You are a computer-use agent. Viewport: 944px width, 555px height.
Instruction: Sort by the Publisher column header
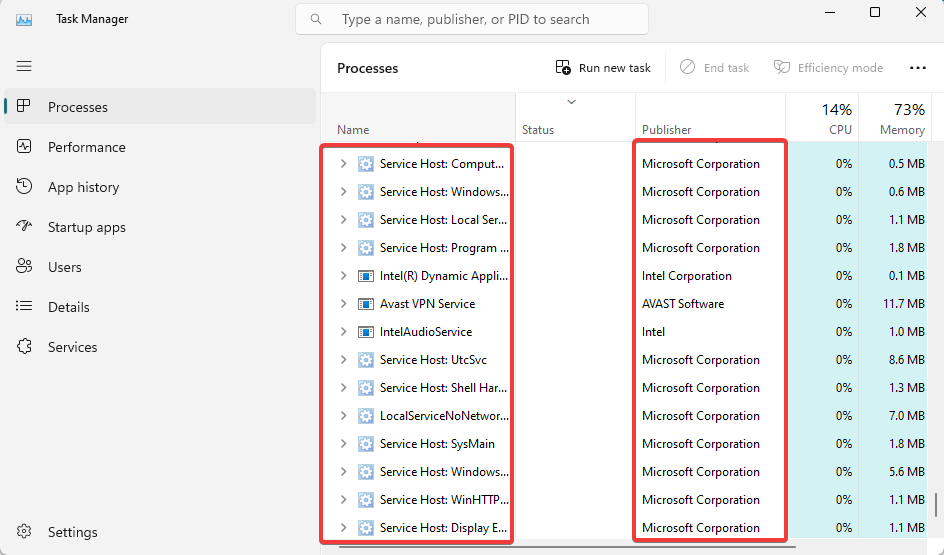[x=667, y=130]
